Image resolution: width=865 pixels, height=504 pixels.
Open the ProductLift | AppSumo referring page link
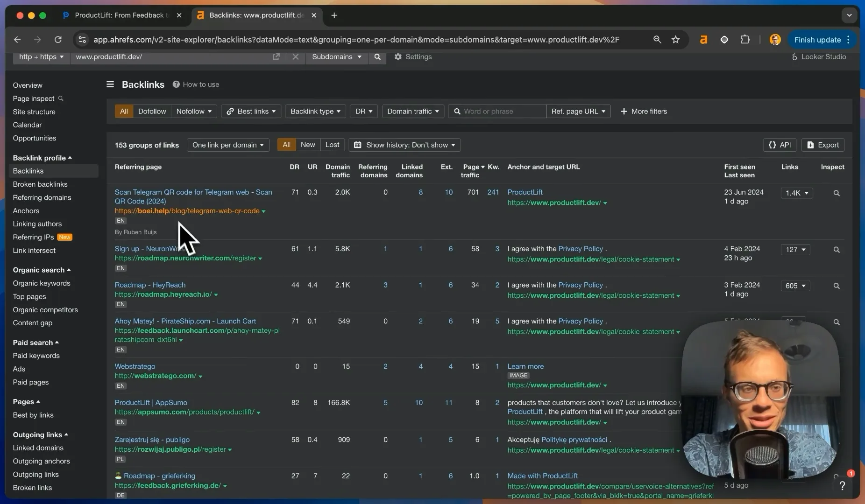(x=151, y=403)
